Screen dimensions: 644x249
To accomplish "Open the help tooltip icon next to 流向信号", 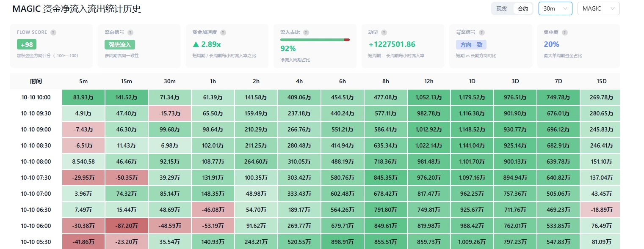I will coord(130,33).
